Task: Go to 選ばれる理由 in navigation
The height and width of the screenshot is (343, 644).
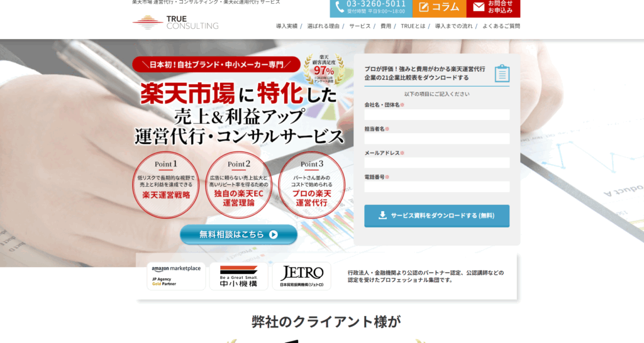Action: pos(323,26)
